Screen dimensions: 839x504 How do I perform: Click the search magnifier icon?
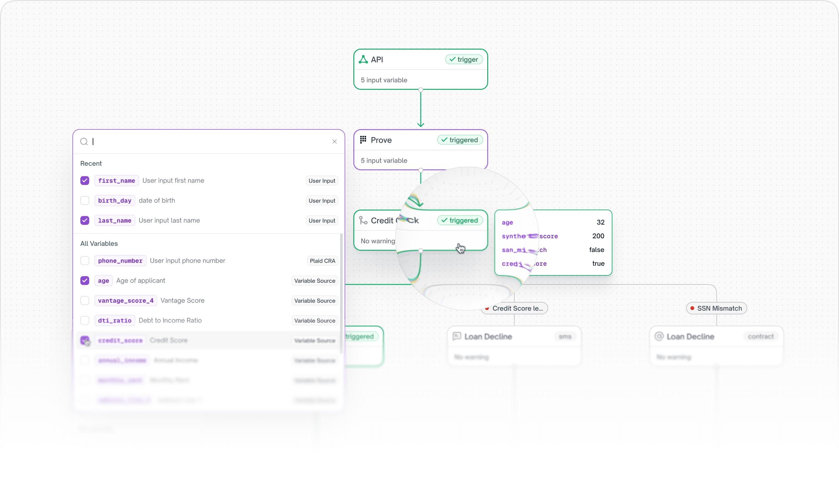[x=84, y=142]
